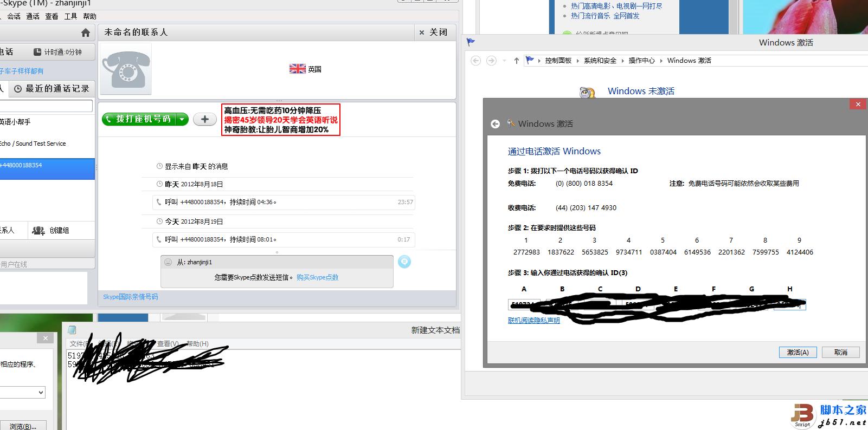The width and height of the screenshot is (868, 430).
Task: Click the SMS bubble icon beside the message box
Action: 404,262
